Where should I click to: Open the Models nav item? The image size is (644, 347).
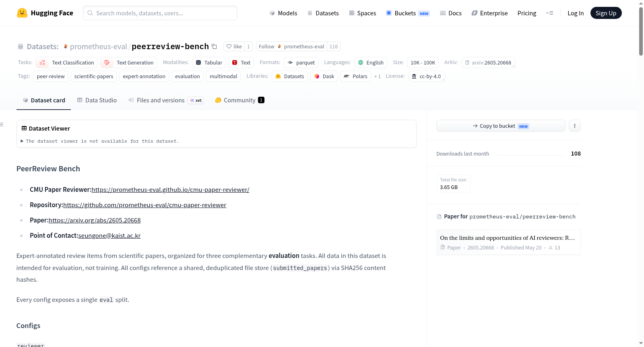[x=283, y=13]
